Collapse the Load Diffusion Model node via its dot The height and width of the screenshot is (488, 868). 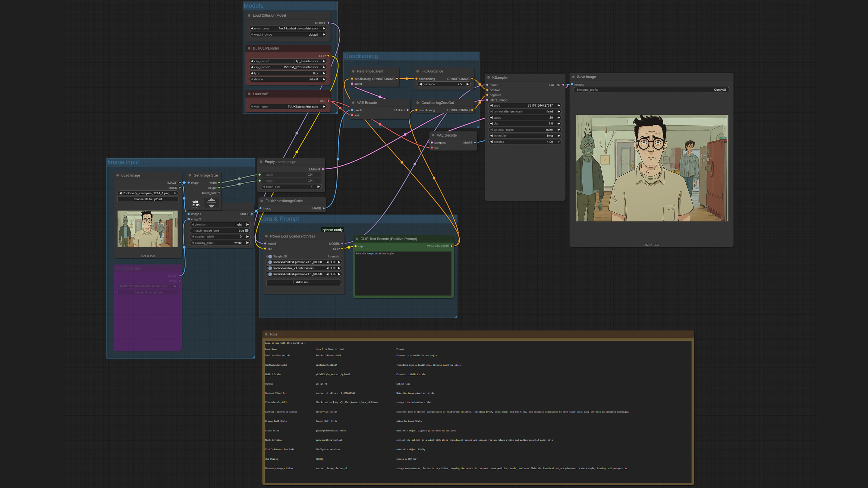point(249,15)
